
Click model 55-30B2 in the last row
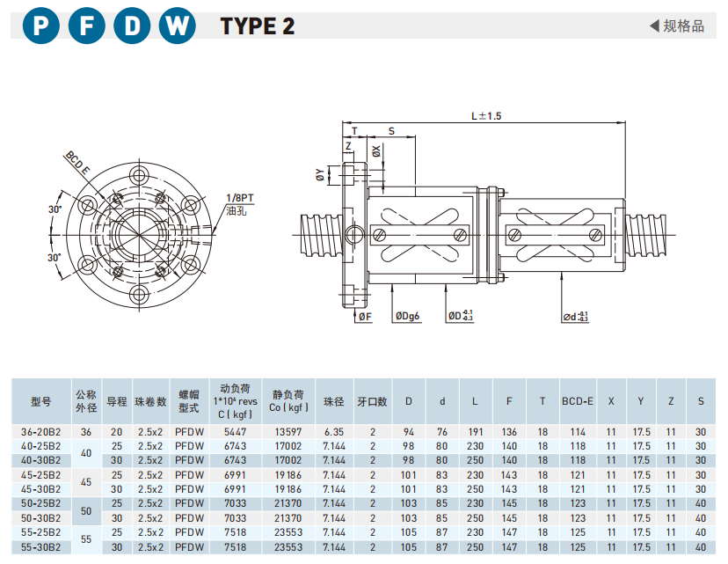40,546
